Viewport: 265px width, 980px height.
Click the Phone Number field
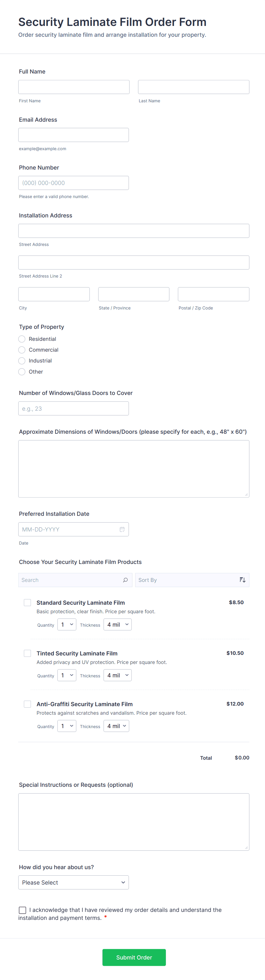tap(74, 183)
